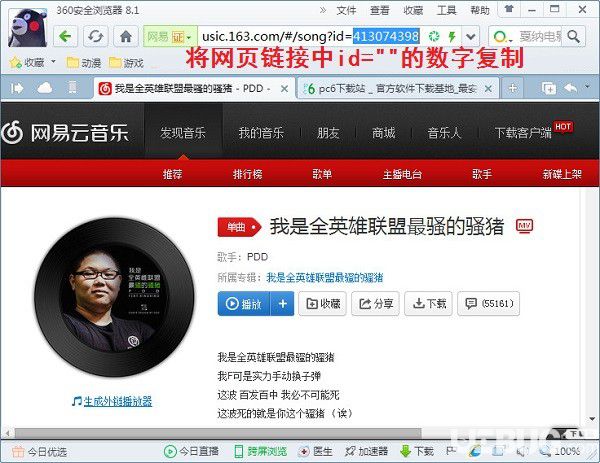Click the 今日优选 status bar item
The image size is (600, 463).
point(39,452)
